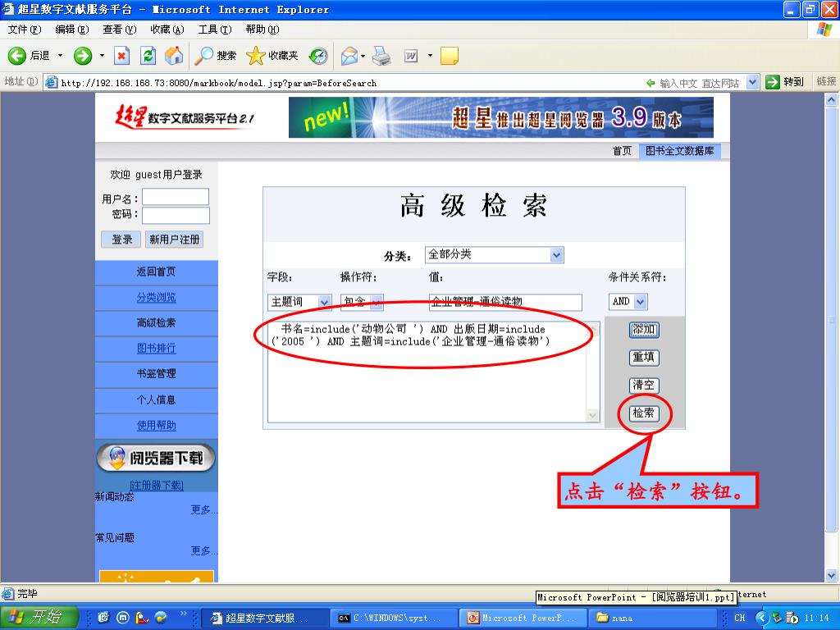840x630 pixels.
Task: Open Favorites star (收藏夹) icon
Action: pos(272,55)
